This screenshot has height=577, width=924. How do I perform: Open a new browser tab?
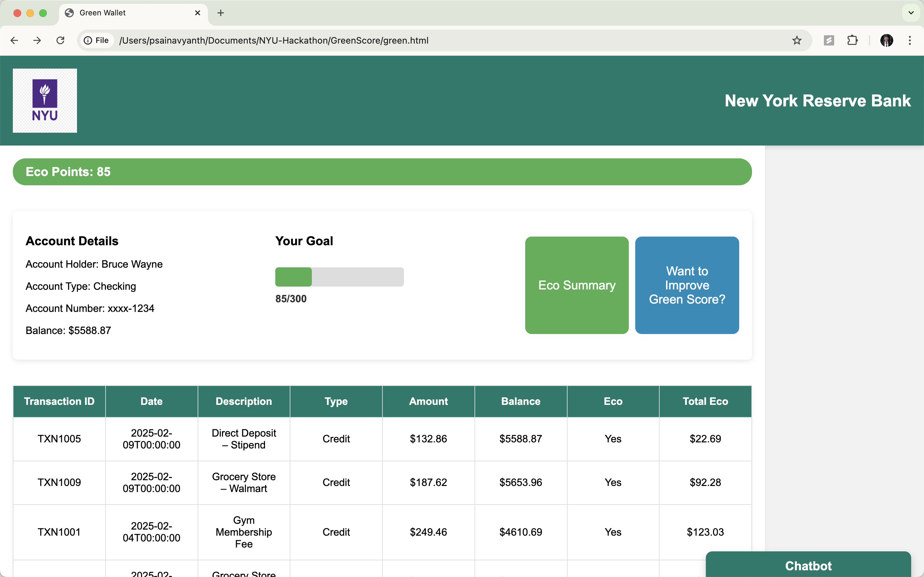(220, 13)
